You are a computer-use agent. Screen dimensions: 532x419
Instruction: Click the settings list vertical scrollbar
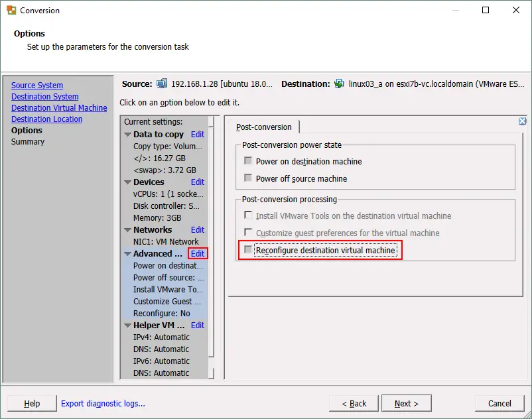[211, 247]
